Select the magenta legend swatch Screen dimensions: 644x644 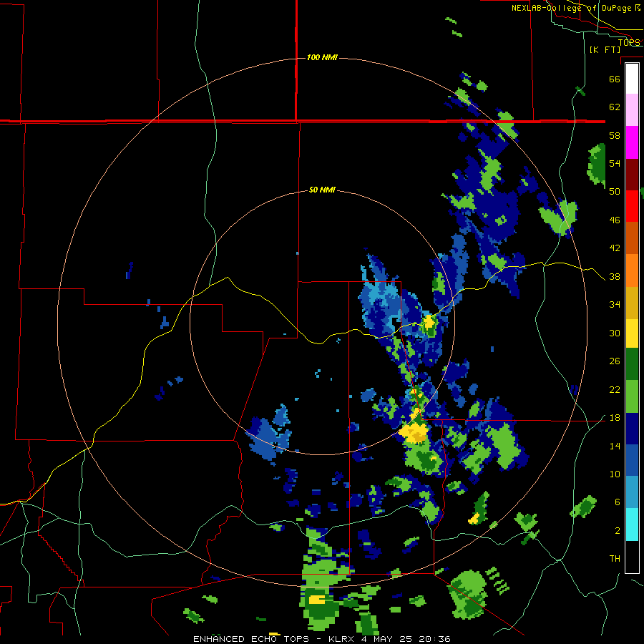(632, 142)
